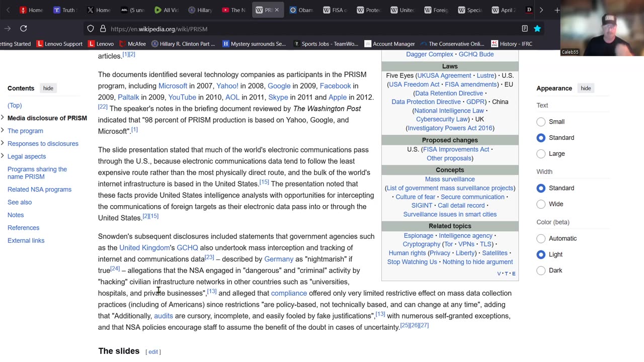Image resolution: width=644 pixels, height=362 pixels.
Task: Select Standard width option
Action: click(541, 188)
